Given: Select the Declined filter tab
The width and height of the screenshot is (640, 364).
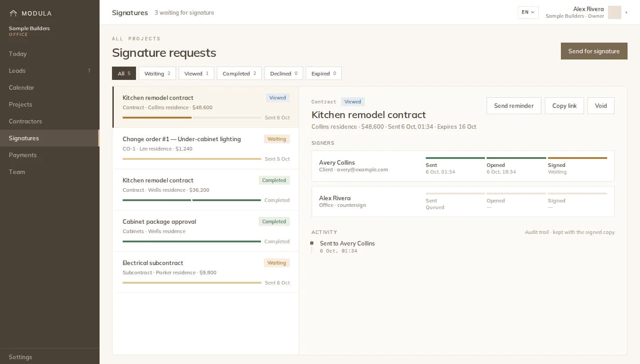Looking at the screenshot, I should (284, 73).
